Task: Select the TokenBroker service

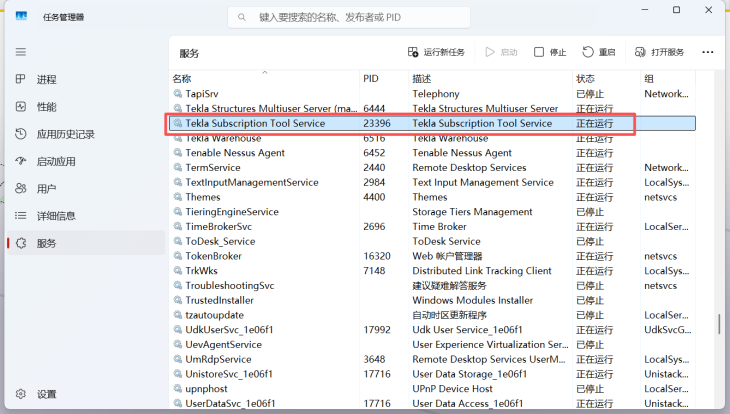Action: click(x=432, y=256)
